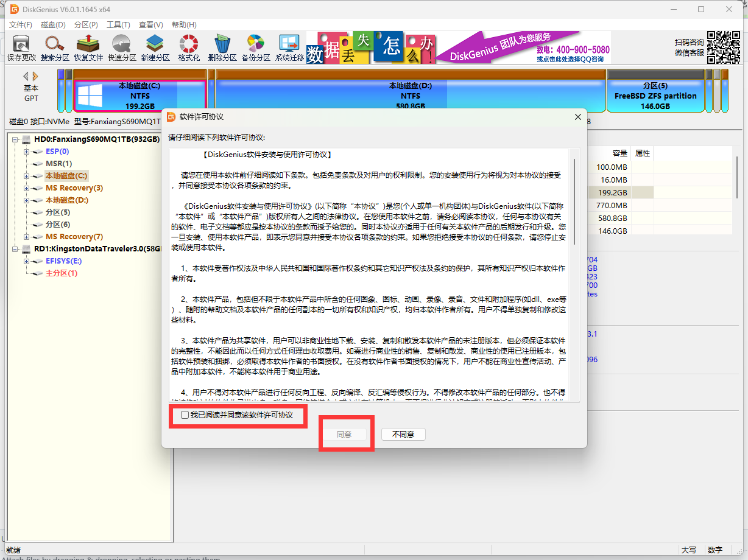This screenshot has height=560, width=748.
Task: Expand the MS Recovery(3) tree node
Action: (27, 188)
